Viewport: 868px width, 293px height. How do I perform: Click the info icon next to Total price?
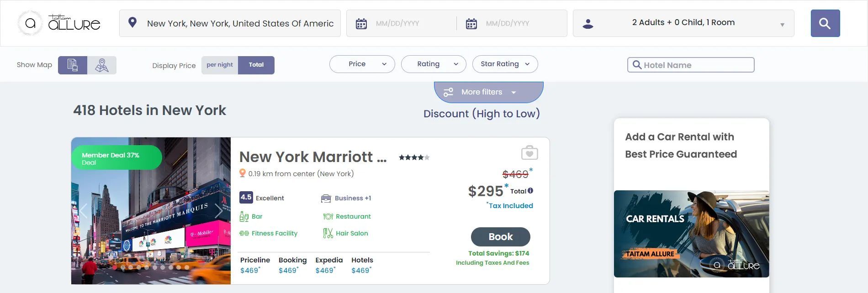[x=530, y=191]
